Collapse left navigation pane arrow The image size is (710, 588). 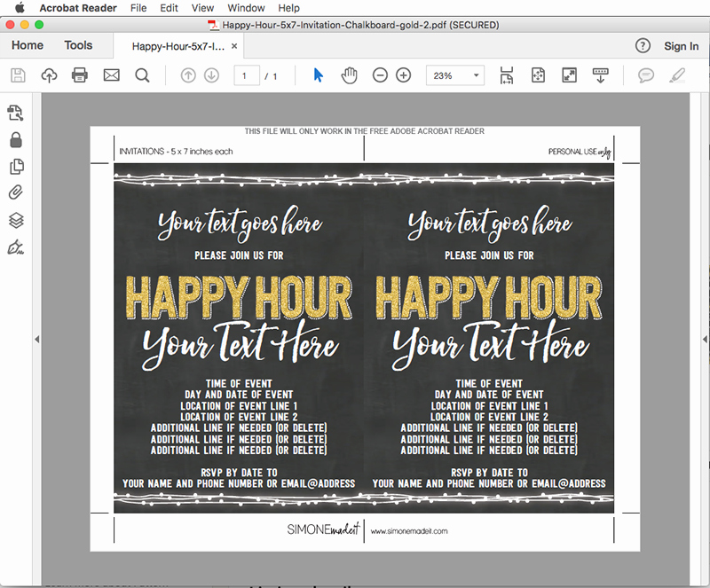(37, 339)
